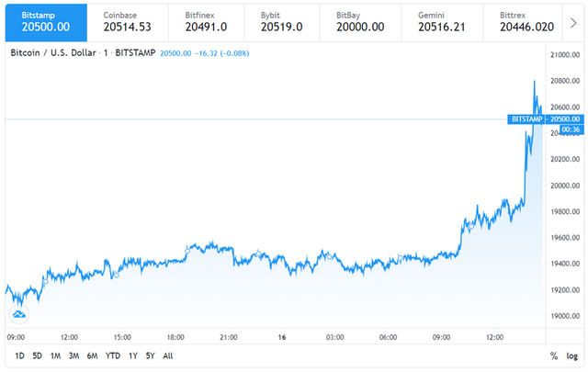Image resolution: width=588 pixels, height=372 pixels.
Task: Toggle logarithmic scale with log button
Action: (x=572, y=355)
